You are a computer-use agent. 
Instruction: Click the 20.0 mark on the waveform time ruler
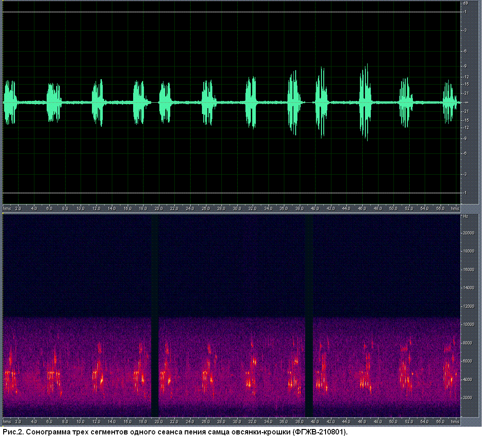158,209
